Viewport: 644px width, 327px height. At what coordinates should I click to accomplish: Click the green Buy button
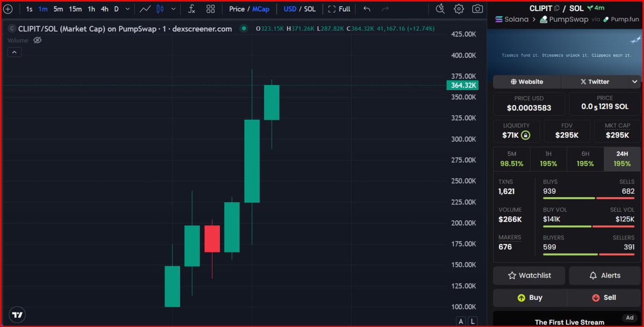[530, 298]
